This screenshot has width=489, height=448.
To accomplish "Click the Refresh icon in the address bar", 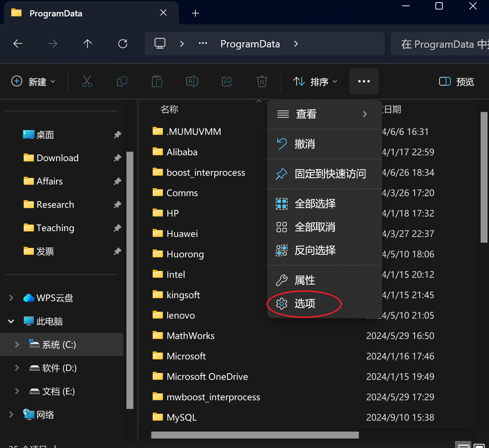I will click(123, 43).
